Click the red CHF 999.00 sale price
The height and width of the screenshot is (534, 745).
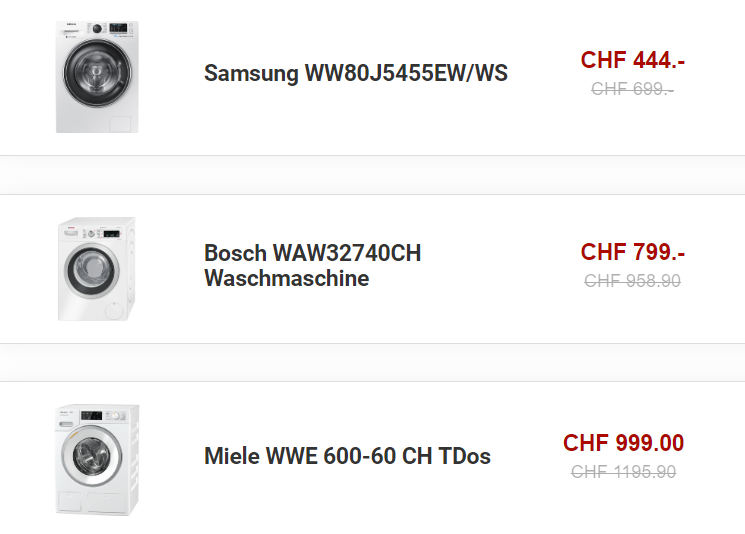(623, 443)
